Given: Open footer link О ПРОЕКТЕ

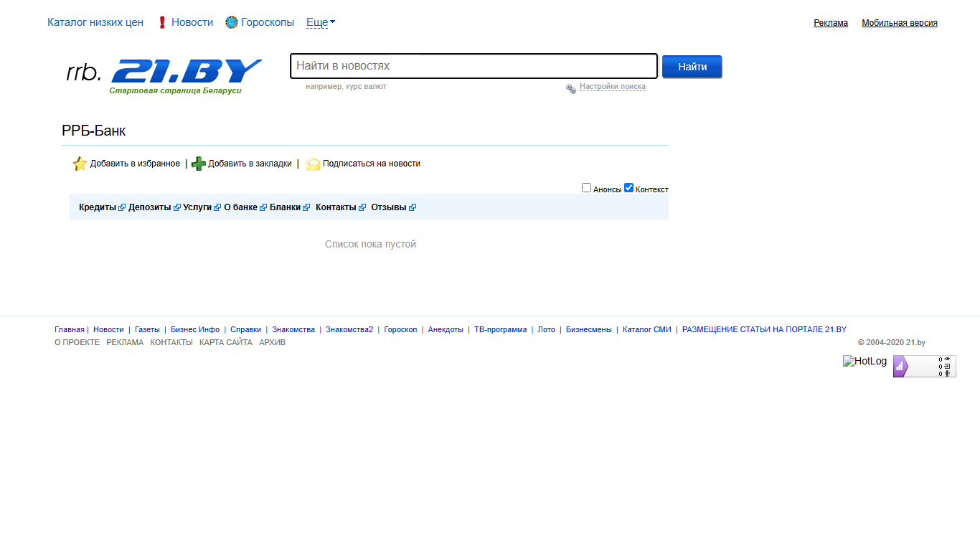Looking at the screenshot, I should tap(77, 343).
